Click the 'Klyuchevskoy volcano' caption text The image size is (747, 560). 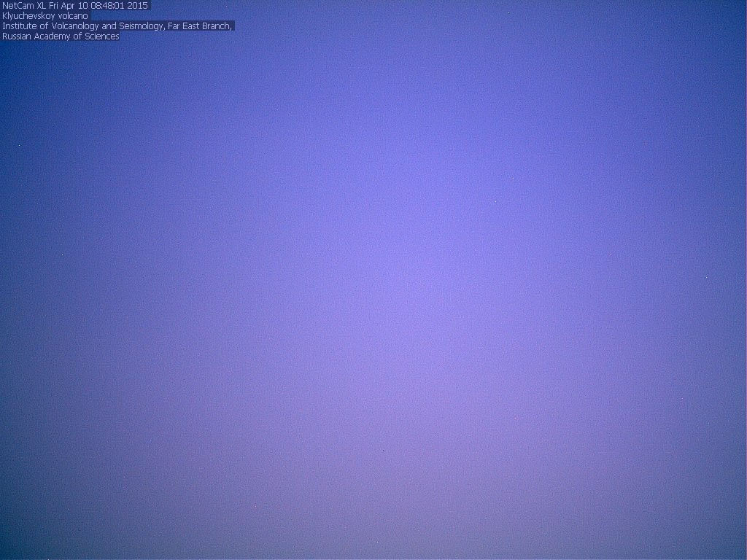(x=45, y=16)
